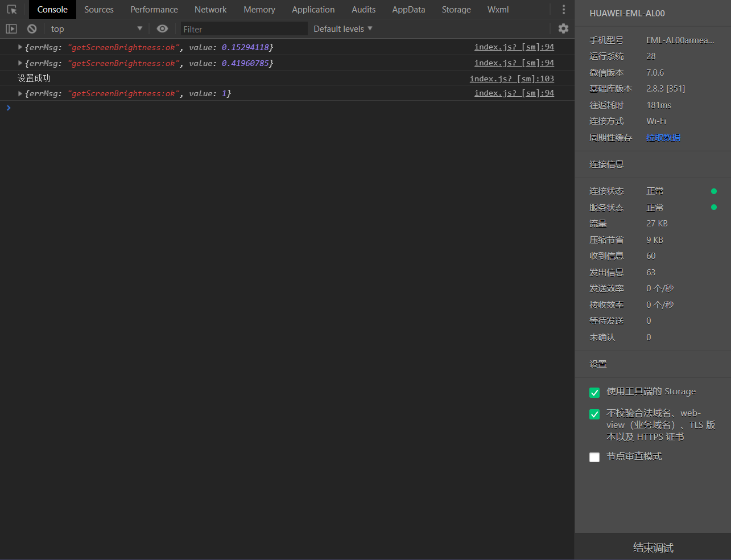Click the 连接方式 value Wi-Fi
This screenshot has width=731, height=560.
coord(656,121)
